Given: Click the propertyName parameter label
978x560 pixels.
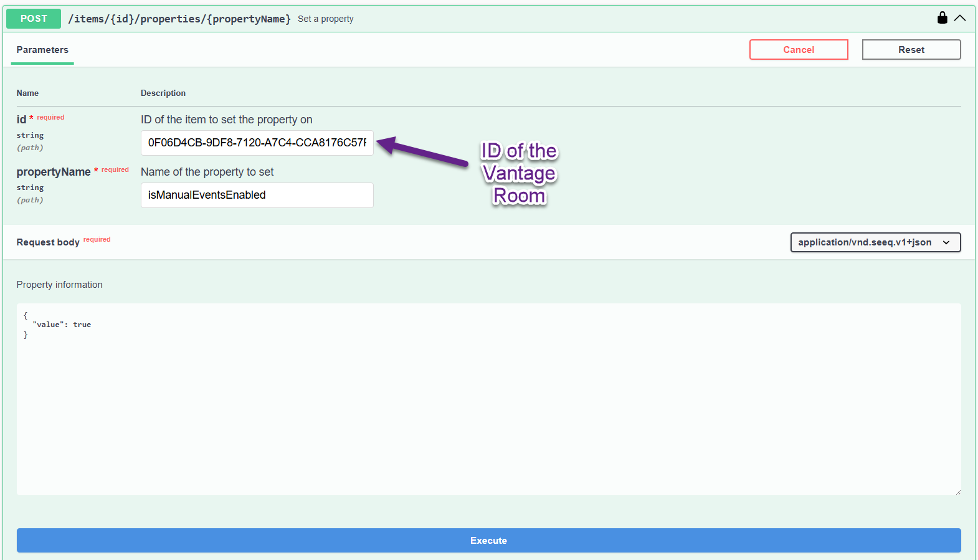Looking at the screenshot, I should pos(54,172).
